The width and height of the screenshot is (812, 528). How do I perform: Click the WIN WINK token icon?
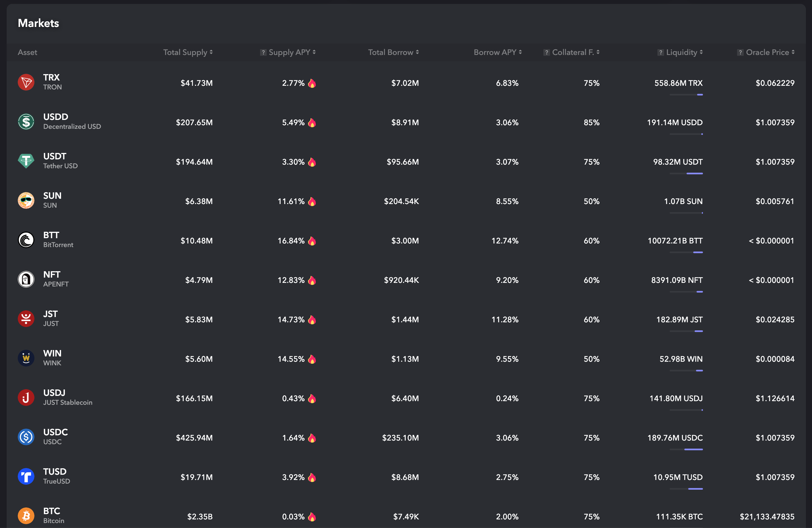[x=26, y=358]
